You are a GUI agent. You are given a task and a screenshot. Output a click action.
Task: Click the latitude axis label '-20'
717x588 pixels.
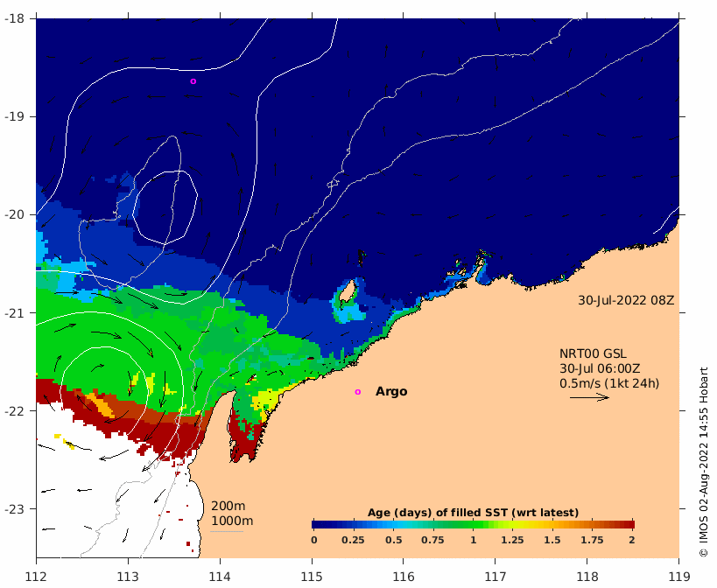pos(14,214)
